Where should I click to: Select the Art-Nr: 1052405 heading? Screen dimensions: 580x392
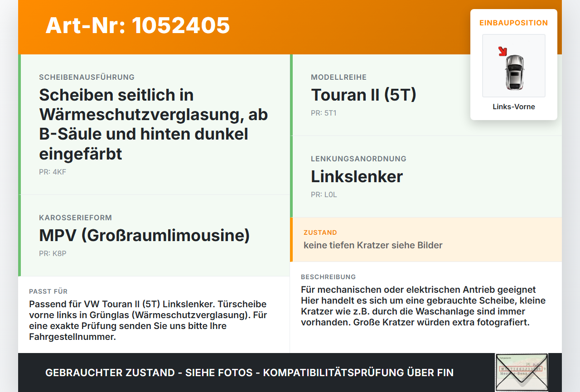tap(138, 25)
